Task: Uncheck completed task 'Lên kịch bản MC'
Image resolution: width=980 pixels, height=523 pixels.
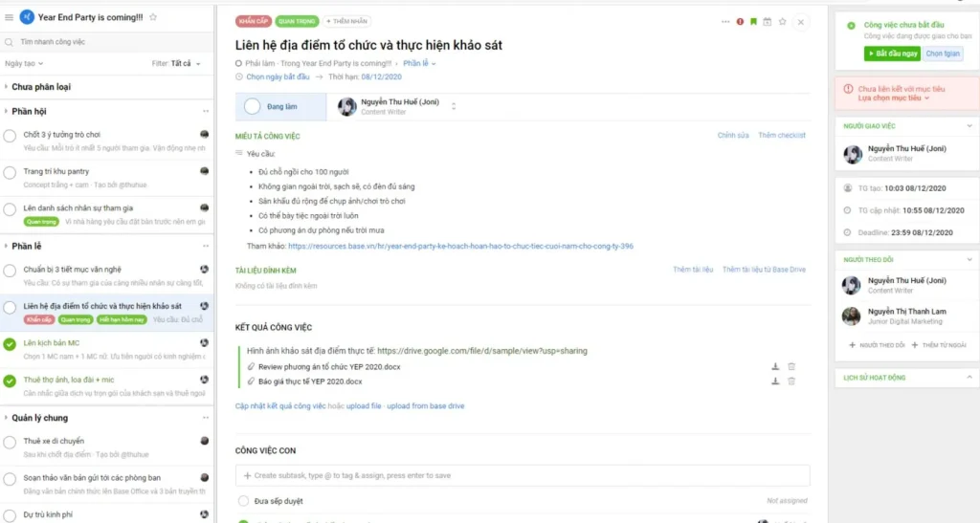Action: (x=11, y=344)
